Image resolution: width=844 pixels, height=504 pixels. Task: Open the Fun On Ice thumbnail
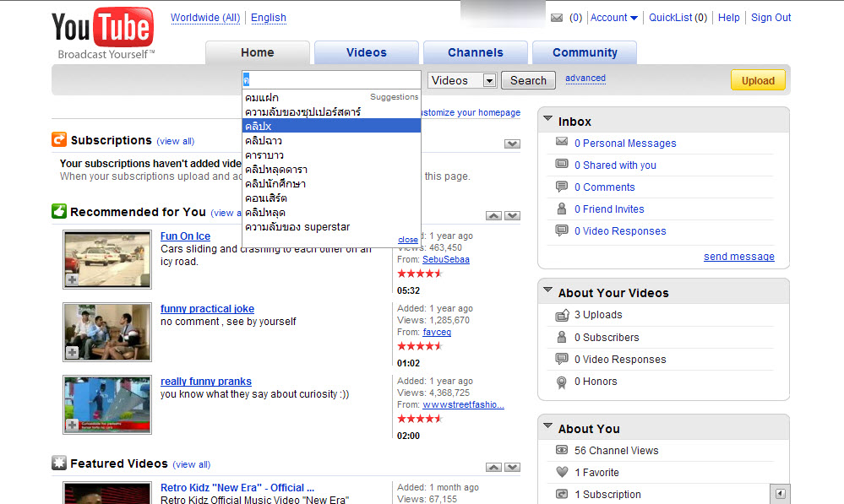click(107, 260)
